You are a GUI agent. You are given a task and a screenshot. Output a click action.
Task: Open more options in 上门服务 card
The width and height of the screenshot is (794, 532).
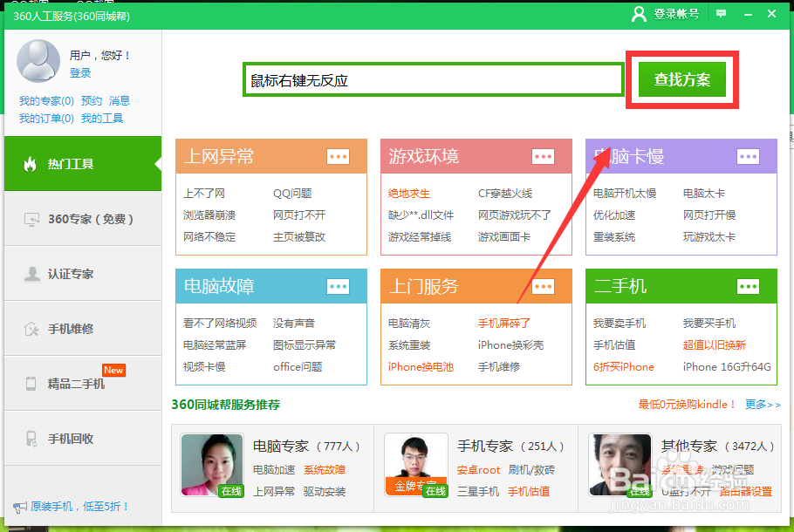click(543, 287)
